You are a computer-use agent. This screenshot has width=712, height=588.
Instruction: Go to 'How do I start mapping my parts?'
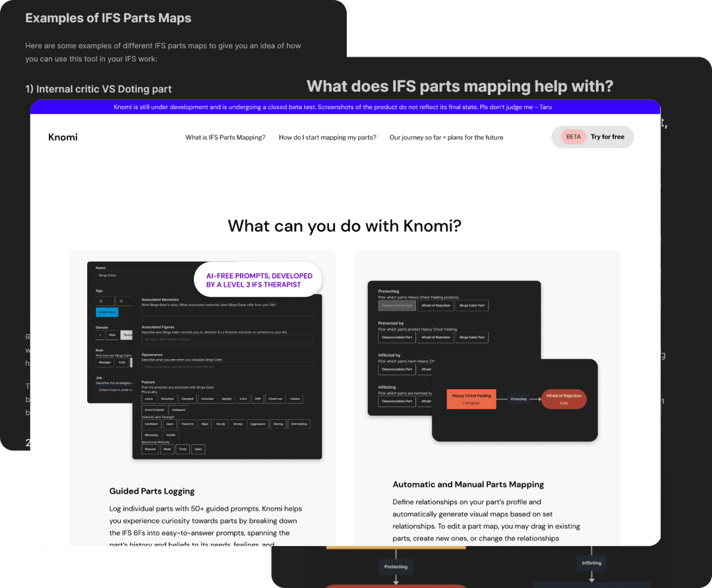tap(327, 138)
